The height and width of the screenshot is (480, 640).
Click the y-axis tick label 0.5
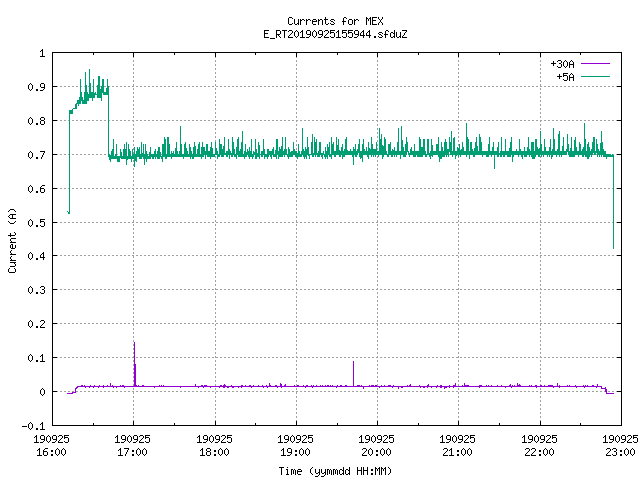pyautogui.click(x=36, y=223)
